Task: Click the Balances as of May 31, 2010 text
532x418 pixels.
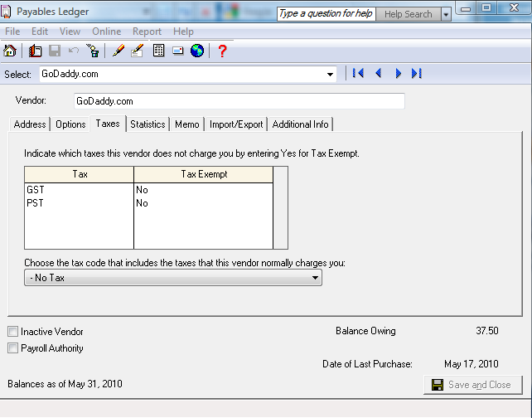Action: click(65, 384)
